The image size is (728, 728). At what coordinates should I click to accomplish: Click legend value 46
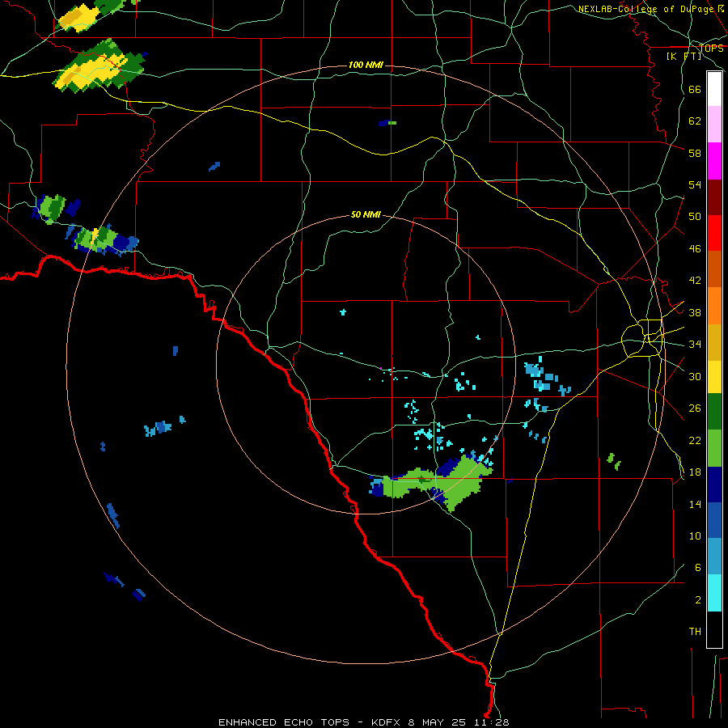point(695,249)
